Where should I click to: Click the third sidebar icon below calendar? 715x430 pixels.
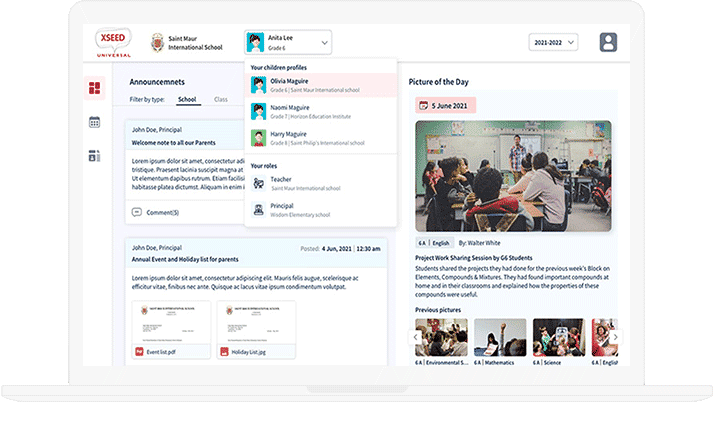point(95,156)
